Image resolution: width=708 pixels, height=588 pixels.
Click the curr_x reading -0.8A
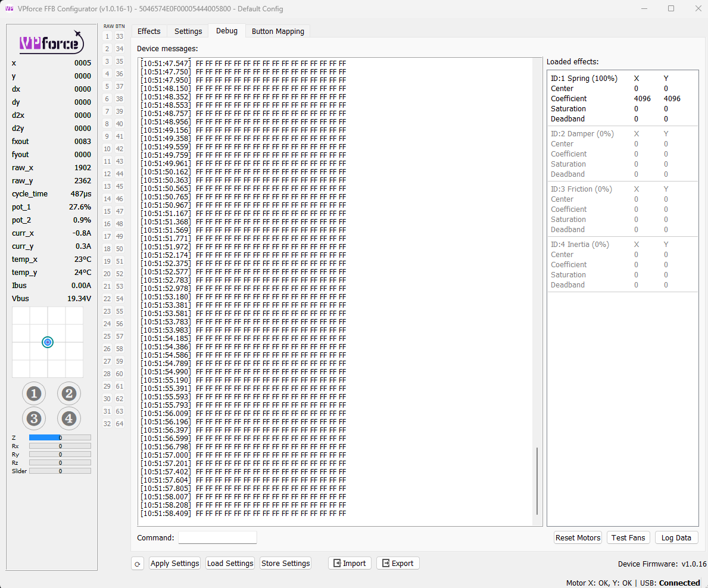(x=82, y=233)
